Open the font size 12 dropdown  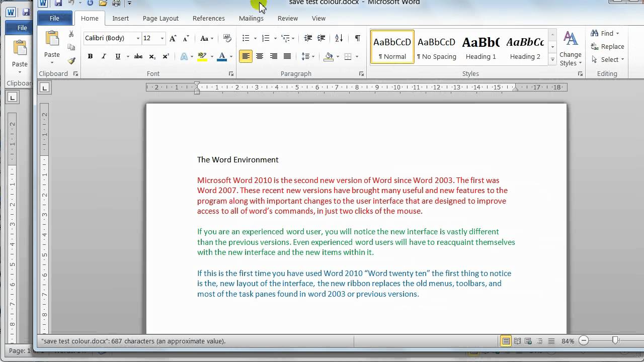[162, 38]
